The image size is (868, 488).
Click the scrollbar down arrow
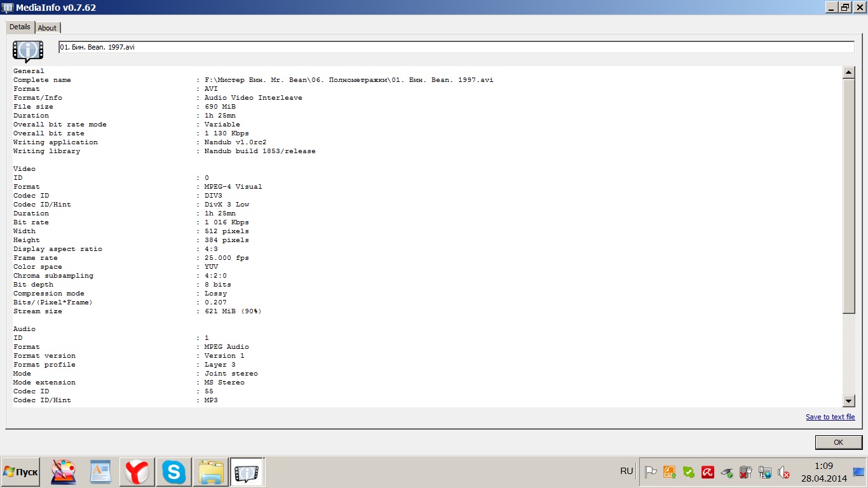click(849, 401)
